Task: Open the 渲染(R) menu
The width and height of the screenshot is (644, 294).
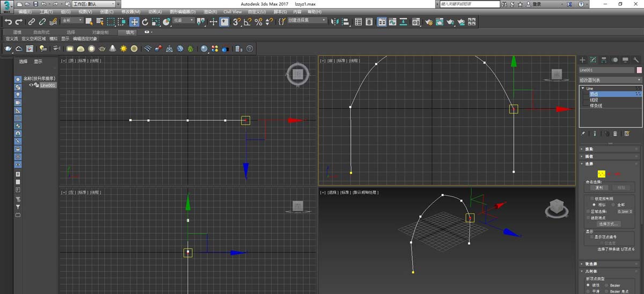Action: click(x=210, y=11)
